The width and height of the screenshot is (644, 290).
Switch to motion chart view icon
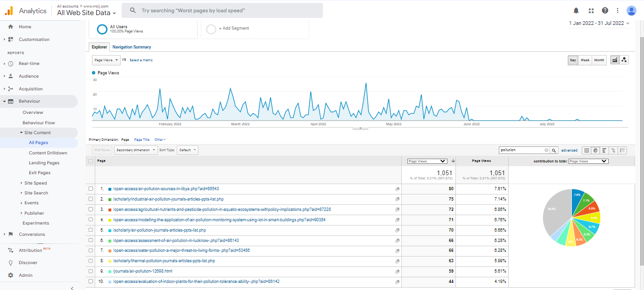(x=624, y=60)
